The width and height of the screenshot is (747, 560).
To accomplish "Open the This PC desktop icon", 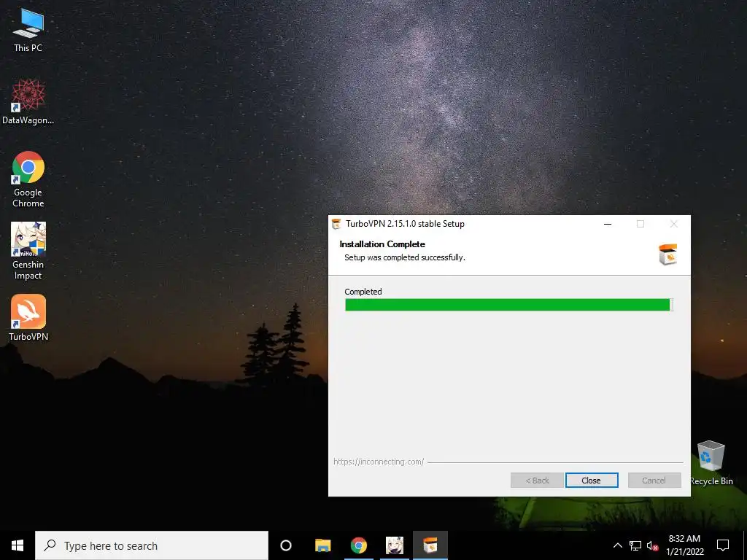I will 28,31.
